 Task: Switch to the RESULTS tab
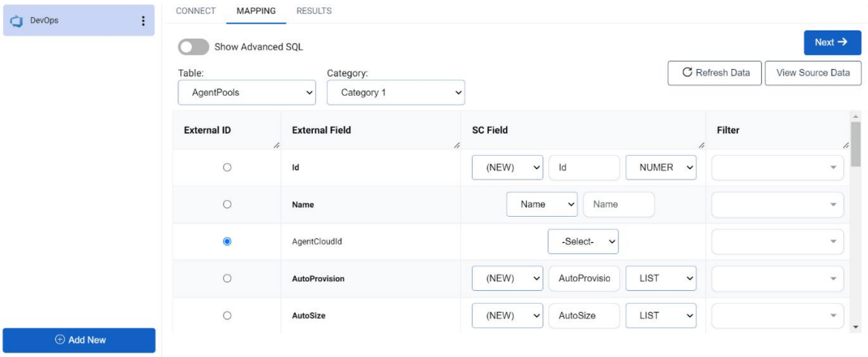coord(314,11)
